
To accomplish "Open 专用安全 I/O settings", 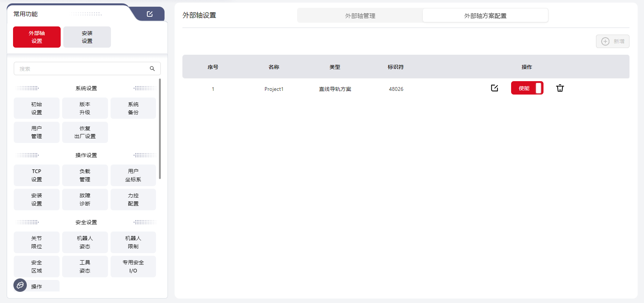I will pos(133,267).
